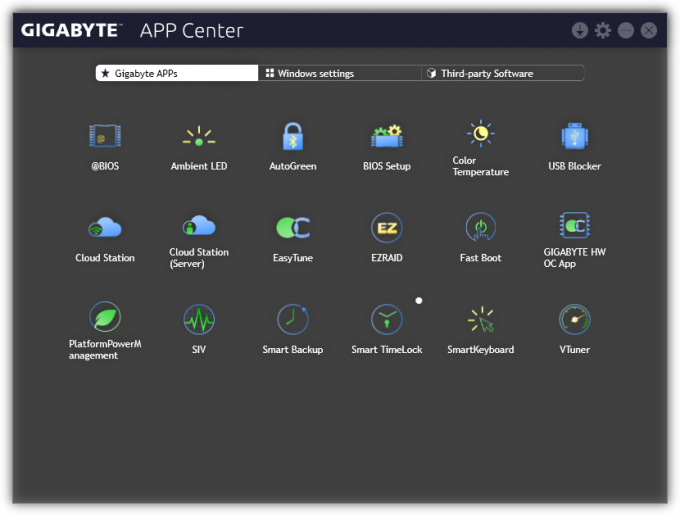Viewport: 680px width, 516px height.
Task: Launch Smart TimeLock app
Action: 387,319
